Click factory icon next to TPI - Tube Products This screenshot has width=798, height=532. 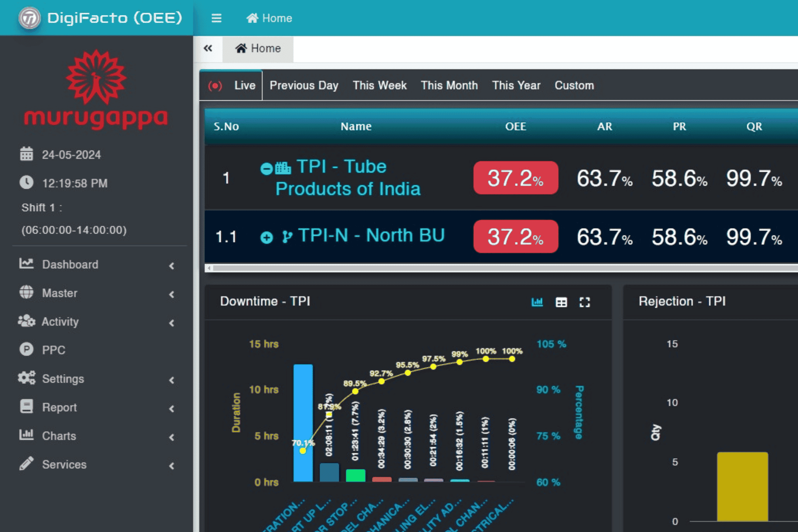coord(283,168)
